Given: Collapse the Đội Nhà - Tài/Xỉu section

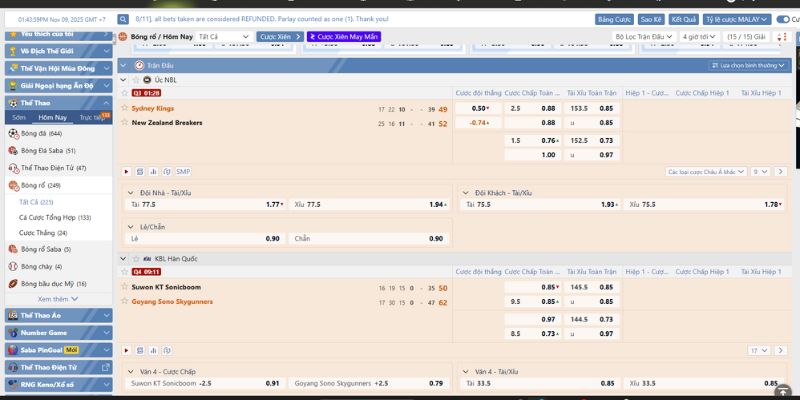Looking at the screenshot, I should pyautogui.click(x=132, y=191).
